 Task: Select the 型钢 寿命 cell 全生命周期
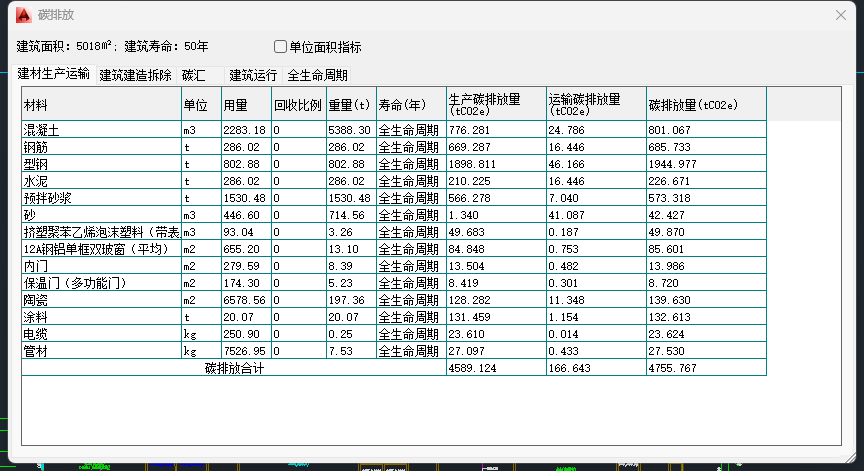[408, 164]
